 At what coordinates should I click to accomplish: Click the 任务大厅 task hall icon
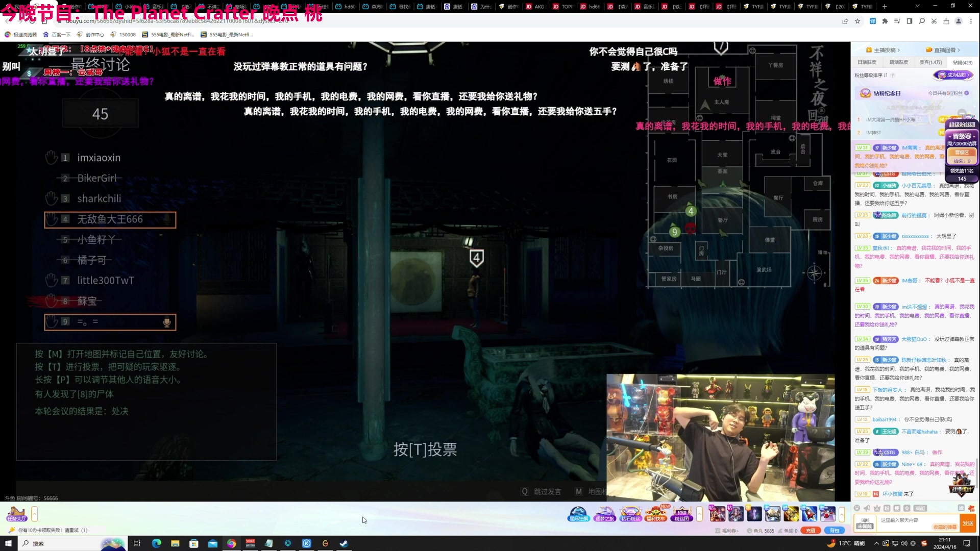point(17,513)
